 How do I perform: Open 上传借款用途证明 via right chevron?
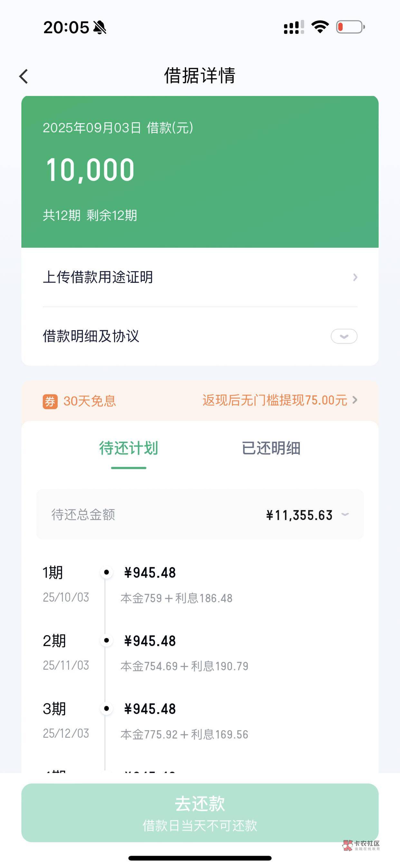click(355, 277)
